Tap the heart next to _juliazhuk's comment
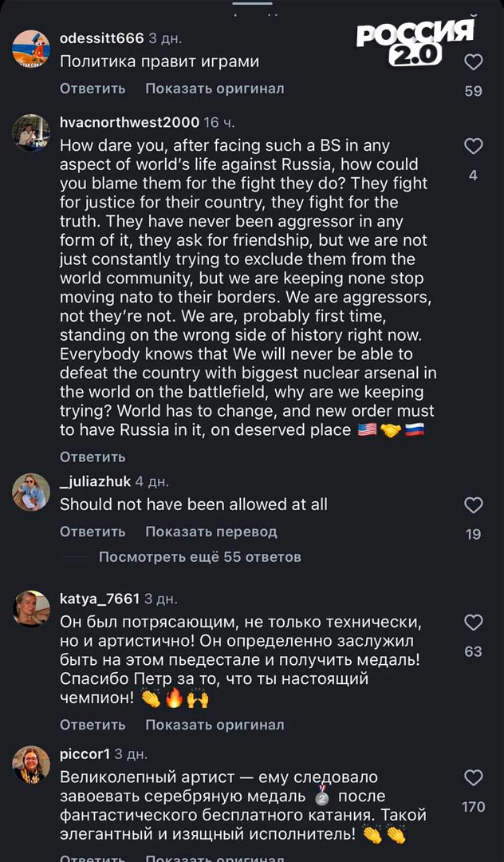This screenshot has width=504, height=862. pos(474,505)
